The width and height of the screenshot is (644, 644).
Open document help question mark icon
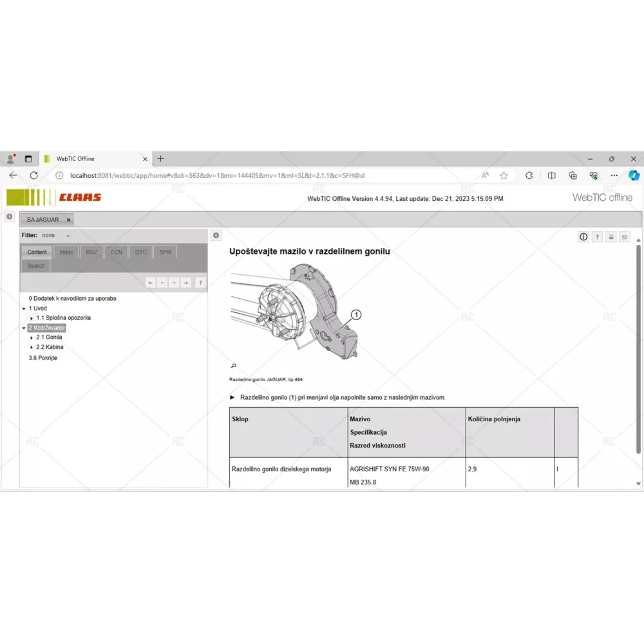tap(597, 237)
